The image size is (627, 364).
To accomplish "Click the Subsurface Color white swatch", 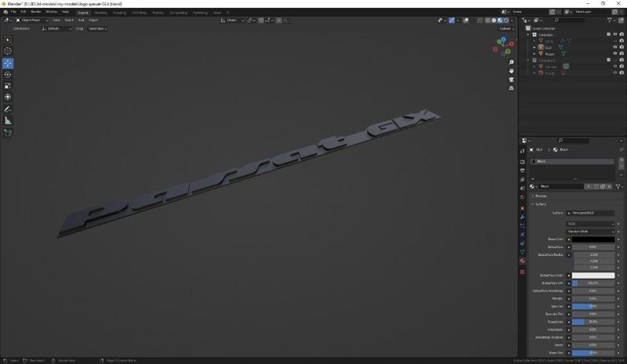I will tap(593, 276).
